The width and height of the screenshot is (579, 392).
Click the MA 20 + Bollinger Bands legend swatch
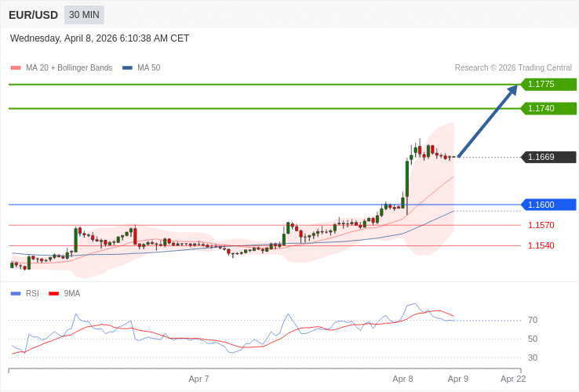[x=16, y=68]
